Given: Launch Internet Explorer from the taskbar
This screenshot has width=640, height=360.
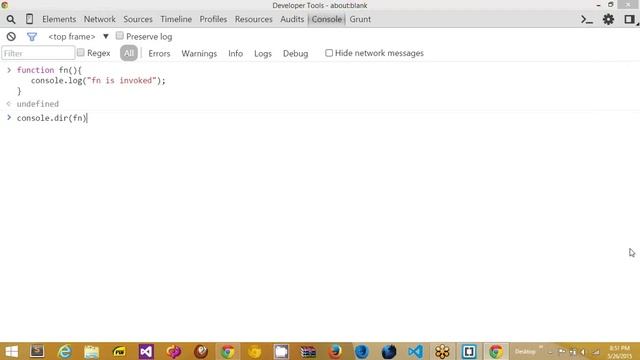Looking at the screenshot, I should pos(64,351).
